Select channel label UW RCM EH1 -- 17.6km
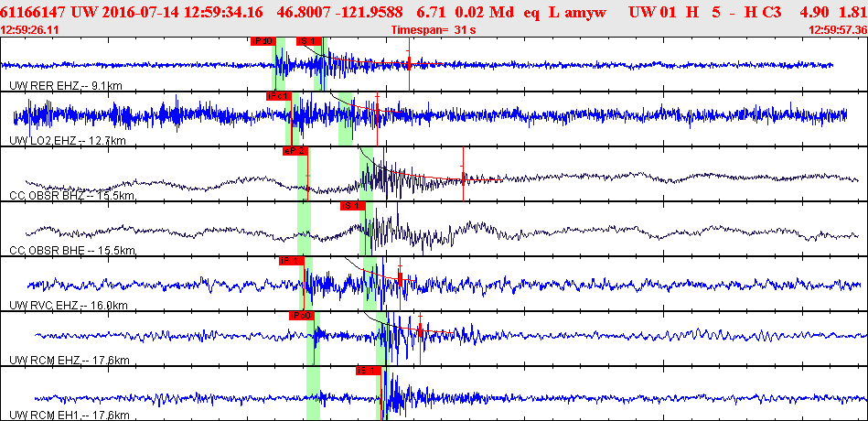Screen dimensions: 868x421 pos(70,415)
